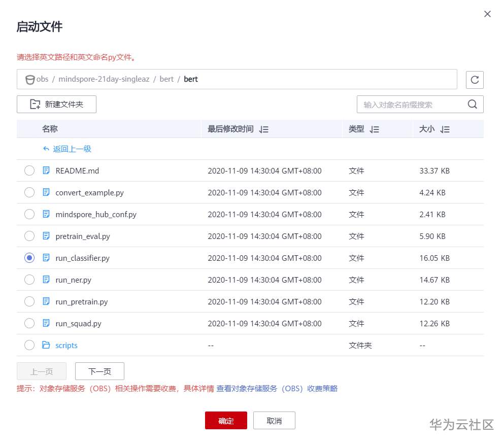
Task: Click the current bert path segment
Action: coord(191,79)
